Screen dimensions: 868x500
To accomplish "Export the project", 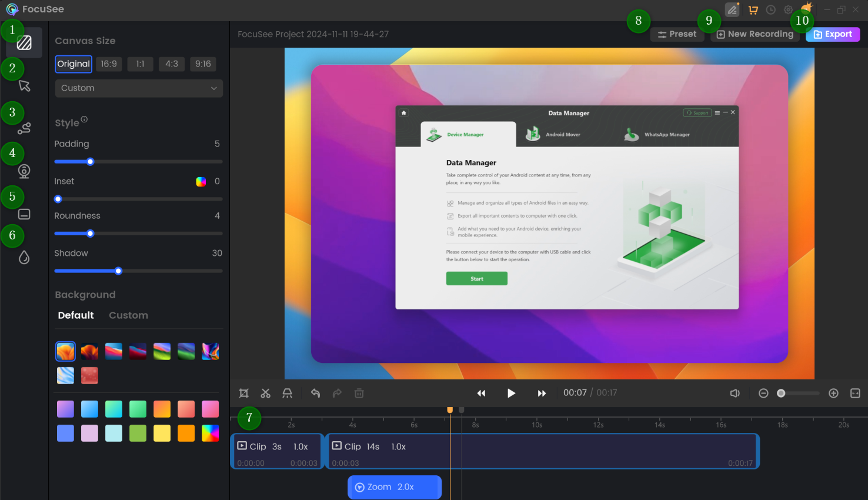I will coord(833,34).
